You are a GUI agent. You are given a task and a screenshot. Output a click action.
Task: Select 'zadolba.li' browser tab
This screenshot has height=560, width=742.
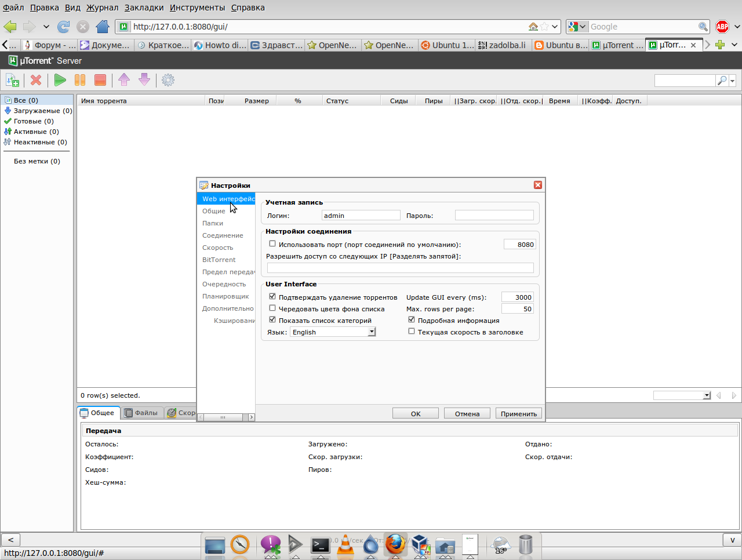coord(502,45)
